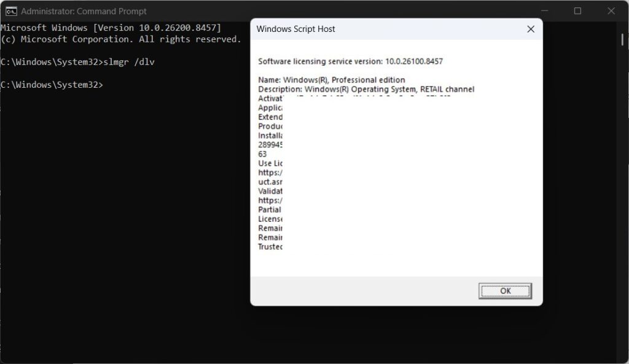Minimize the Command Prompt window
Viewport: 629px width, 364px height.
pyautogui.click(x=544, y=11)
